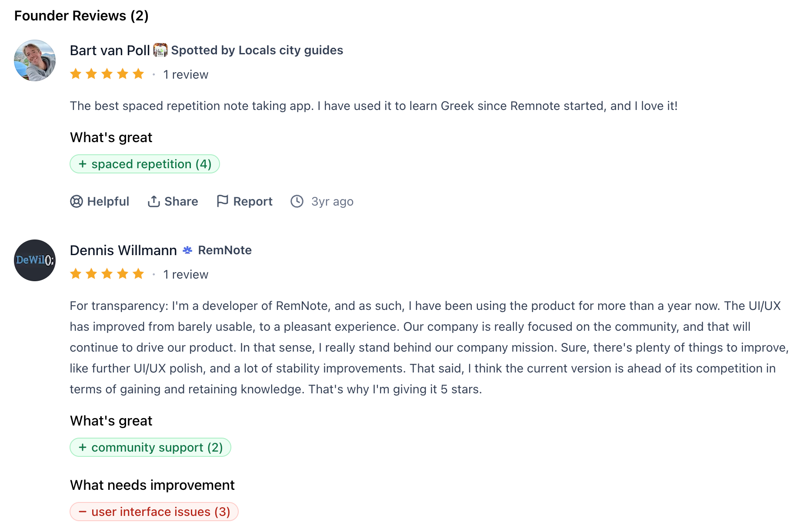
Task: Click the Report flag icon
Action: (223, 201)
